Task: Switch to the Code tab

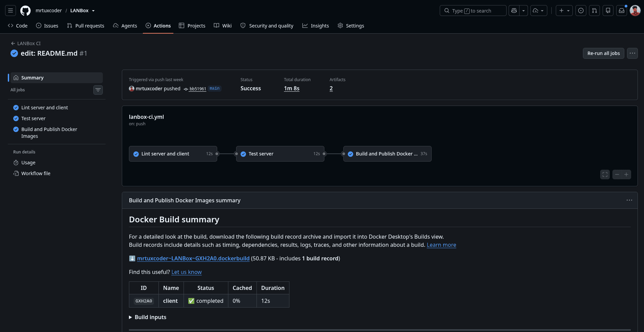Action: tap(18, 26)
